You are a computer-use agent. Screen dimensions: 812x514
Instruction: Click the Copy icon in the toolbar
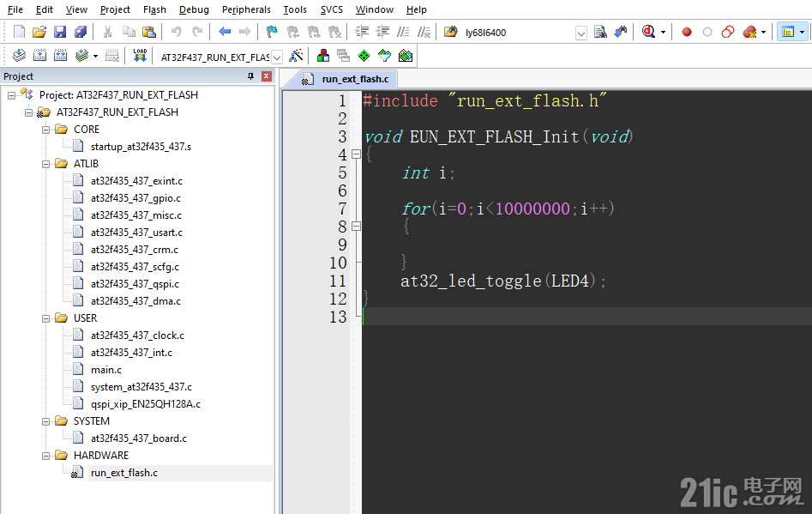click(x=129, y=32)
